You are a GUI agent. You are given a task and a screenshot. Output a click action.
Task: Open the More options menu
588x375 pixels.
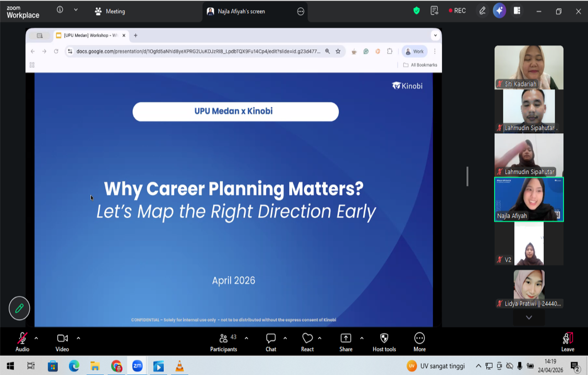[419, 342]
